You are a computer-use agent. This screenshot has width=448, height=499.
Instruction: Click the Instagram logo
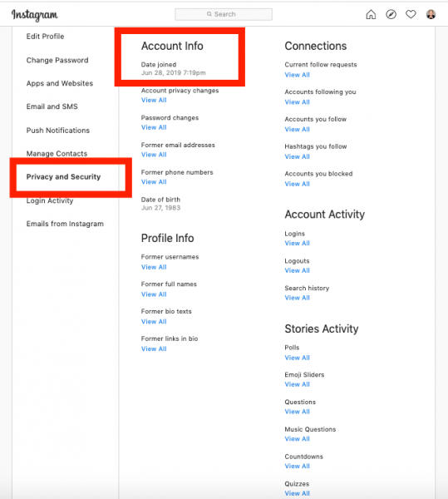click(35, 15)
